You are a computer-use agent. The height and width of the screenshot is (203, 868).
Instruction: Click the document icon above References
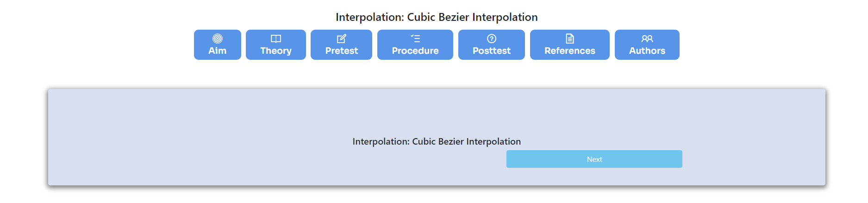pyautogui.click(x=570, y=38)
